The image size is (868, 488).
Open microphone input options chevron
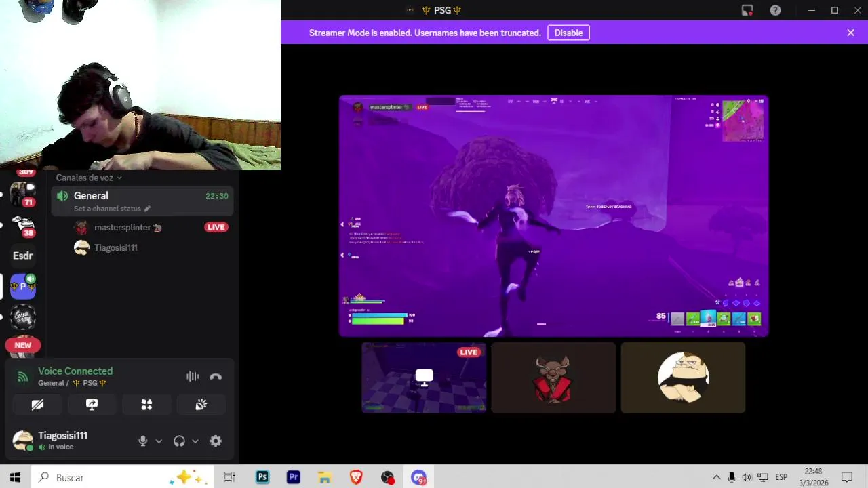[x=159, y=441]
